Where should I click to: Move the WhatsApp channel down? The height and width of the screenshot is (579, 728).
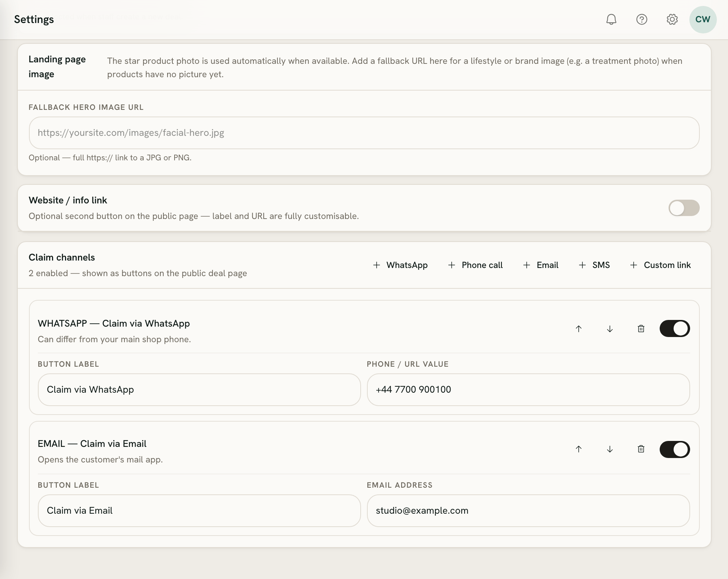point(610,329)
